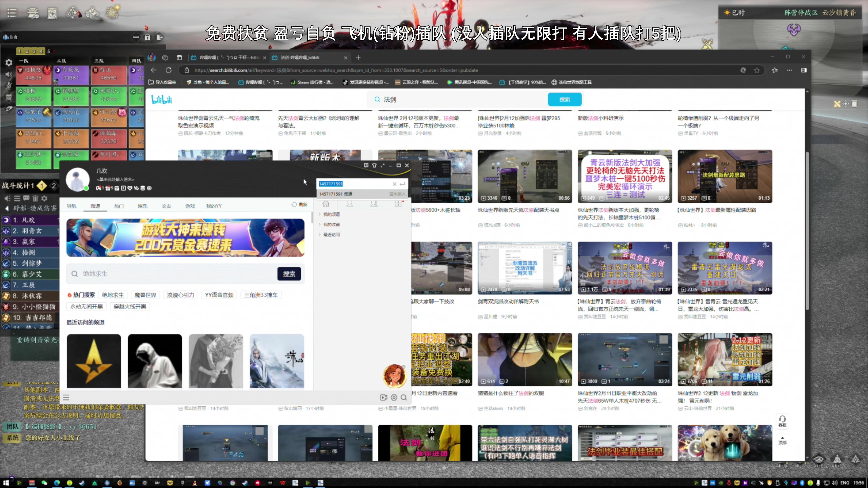Go back in the Edge browser
This screenshot has height=488, width=868.
tap(154, 70)
